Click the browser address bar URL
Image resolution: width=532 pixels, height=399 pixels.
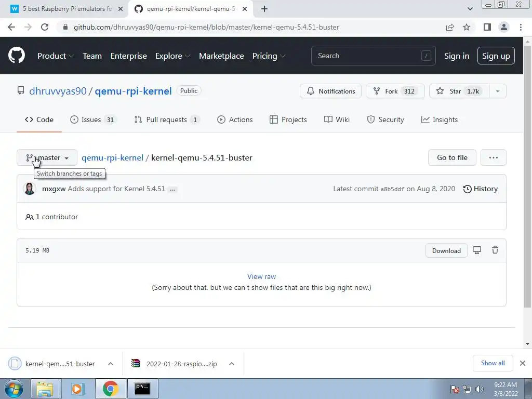[x=206, y=27]
